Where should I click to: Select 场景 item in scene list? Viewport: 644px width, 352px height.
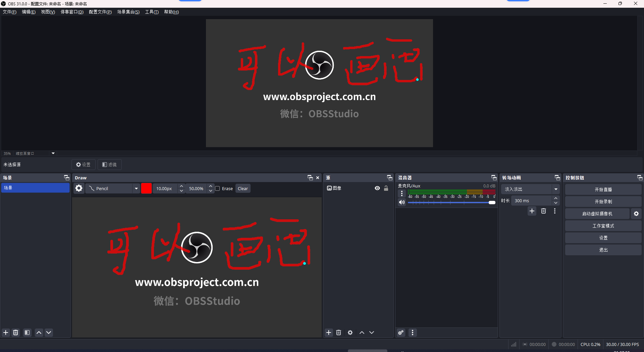(x=35, y=188)
